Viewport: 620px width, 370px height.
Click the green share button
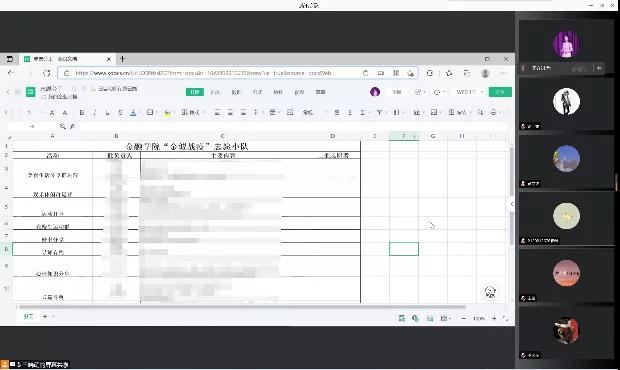[x=500, y=92]
